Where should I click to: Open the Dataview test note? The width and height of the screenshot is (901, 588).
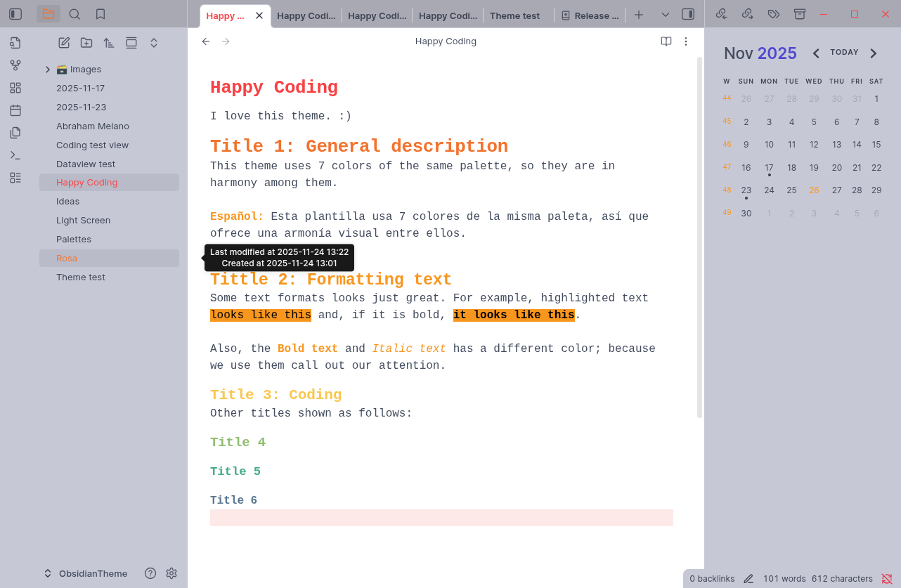[109, 164]
